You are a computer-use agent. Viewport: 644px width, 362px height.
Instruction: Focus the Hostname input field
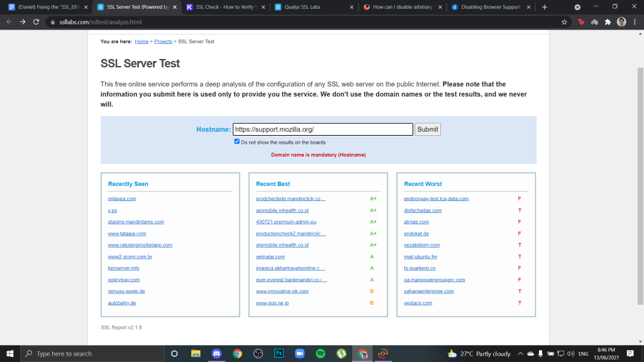click(323, 129)
